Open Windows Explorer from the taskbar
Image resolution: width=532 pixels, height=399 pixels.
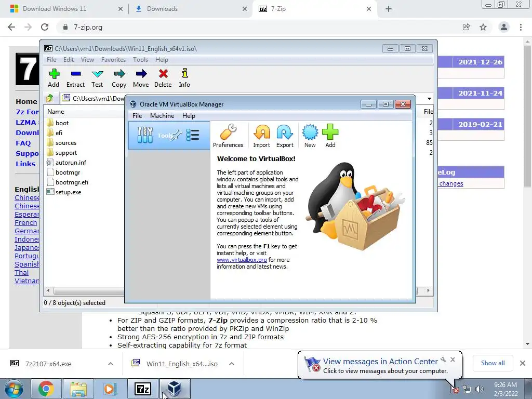coord(78,389)
